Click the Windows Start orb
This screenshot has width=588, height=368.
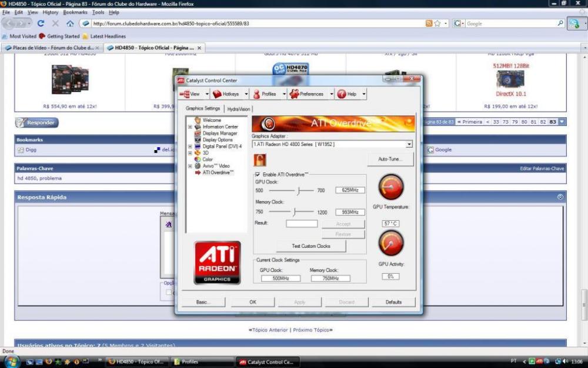[11, 361]
